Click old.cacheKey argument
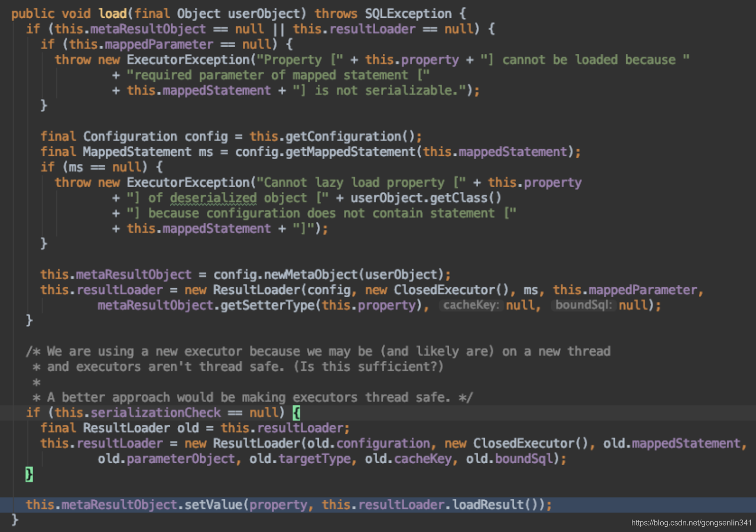The height and width of the screenshot is (532, 756). (408, 459)
